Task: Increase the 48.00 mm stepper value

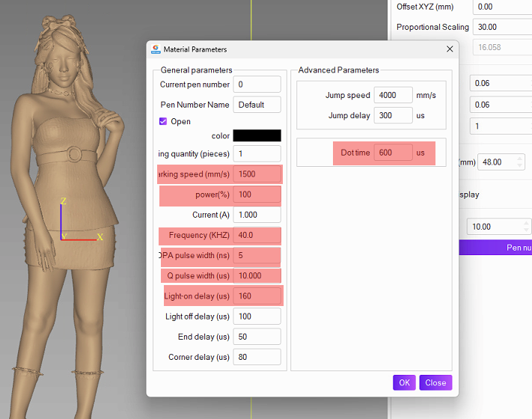Action: pos(520,159)
